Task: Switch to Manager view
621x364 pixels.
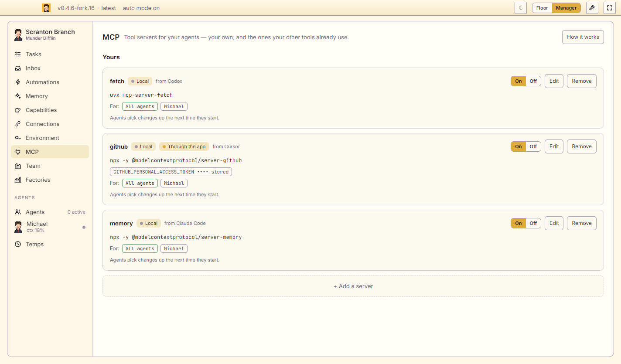Action: pos(566,8)
